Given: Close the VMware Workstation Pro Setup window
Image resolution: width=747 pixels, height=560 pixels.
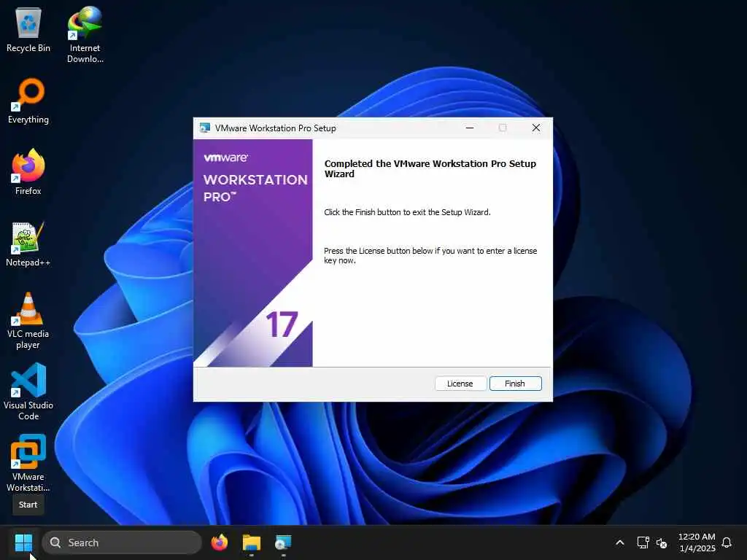Looking at the screenshot, I should click(536, 128).
